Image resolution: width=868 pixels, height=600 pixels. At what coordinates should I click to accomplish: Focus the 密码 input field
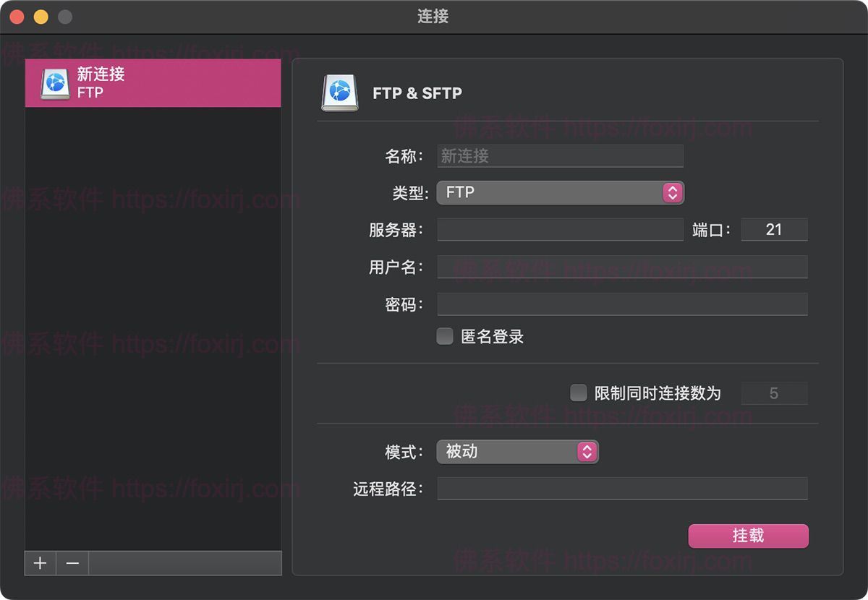(x=622, y=304)
